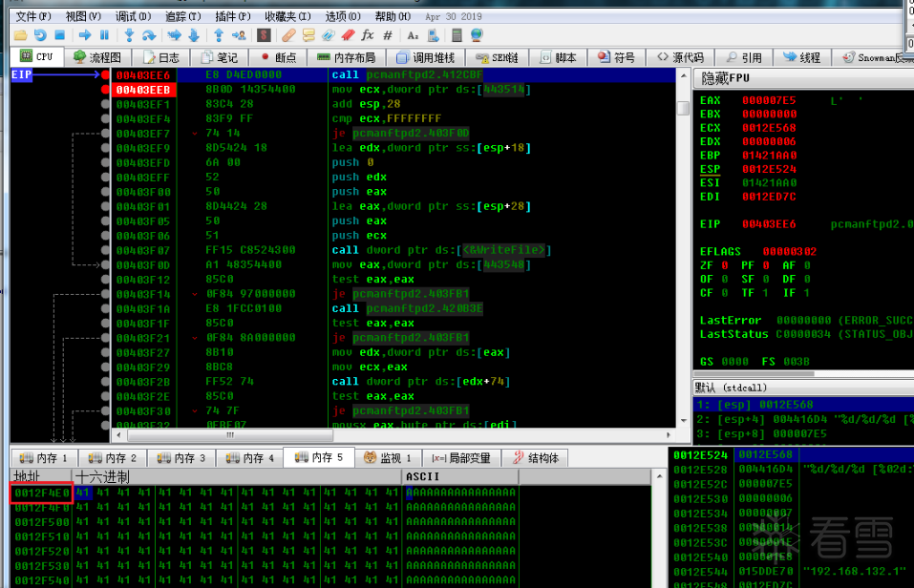Click the globe update-check icon
Screen dimensions: 914x588
point(477,35)
